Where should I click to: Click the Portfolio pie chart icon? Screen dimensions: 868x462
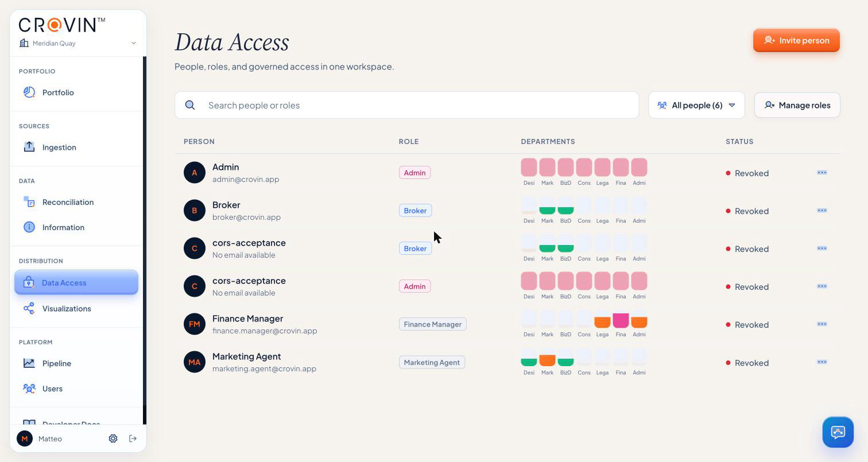29,92
